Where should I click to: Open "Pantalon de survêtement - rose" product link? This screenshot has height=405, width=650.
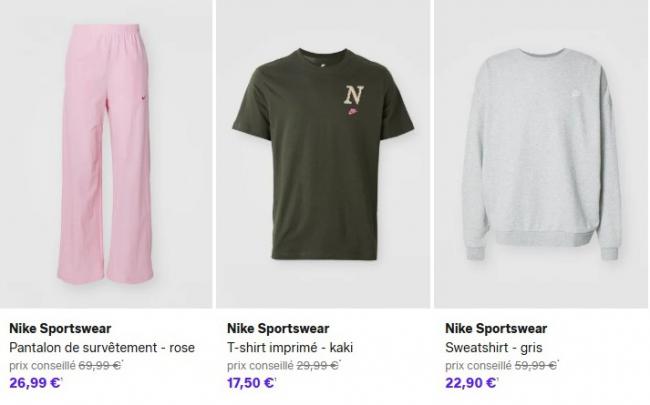pyautogui.click(x=101, y=347)
